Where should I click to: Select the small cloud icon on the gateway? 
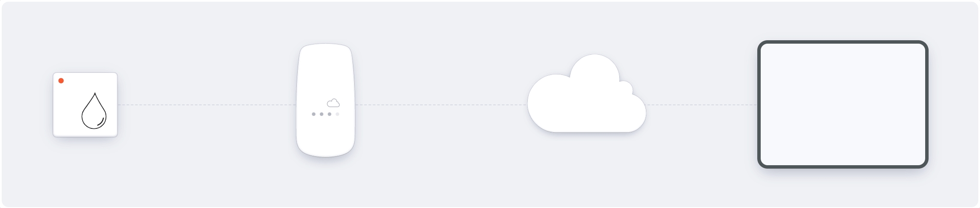coord(333,103)
